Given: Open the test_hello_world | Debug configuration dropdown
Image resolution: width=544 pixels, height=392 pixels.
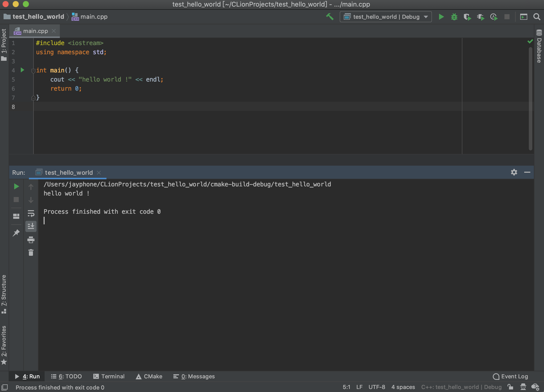Looking at the screenshot, I should [x=426, y=17].
